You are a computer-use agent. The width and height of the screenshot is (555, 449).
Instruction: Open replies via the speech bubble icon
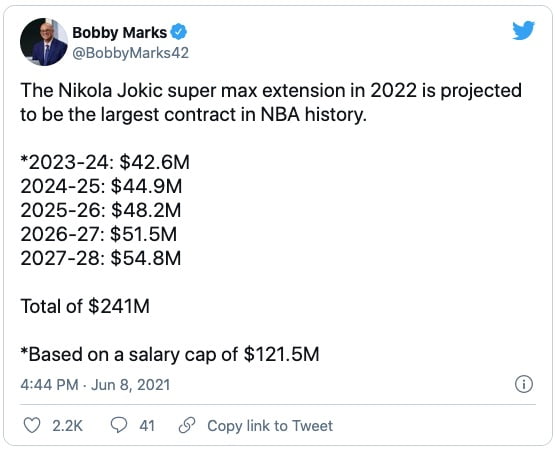coord(119,425)
